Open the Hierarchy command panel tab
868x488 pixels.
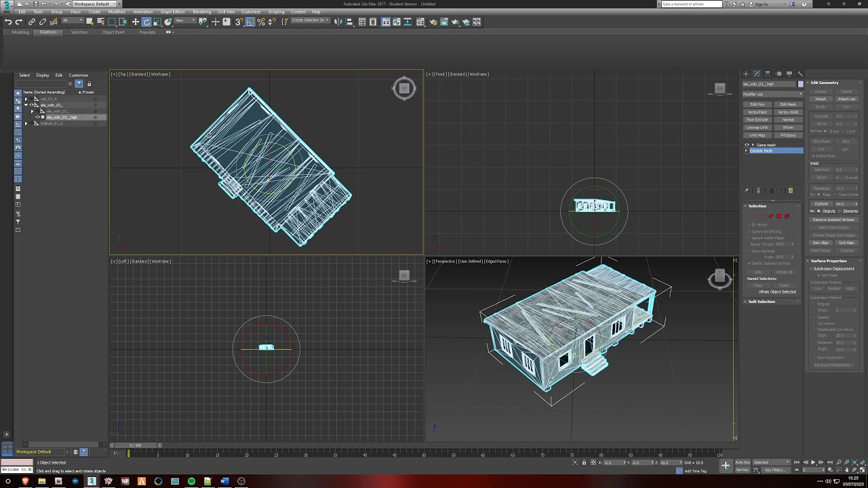pyautogui.click(x=768, y=74)
